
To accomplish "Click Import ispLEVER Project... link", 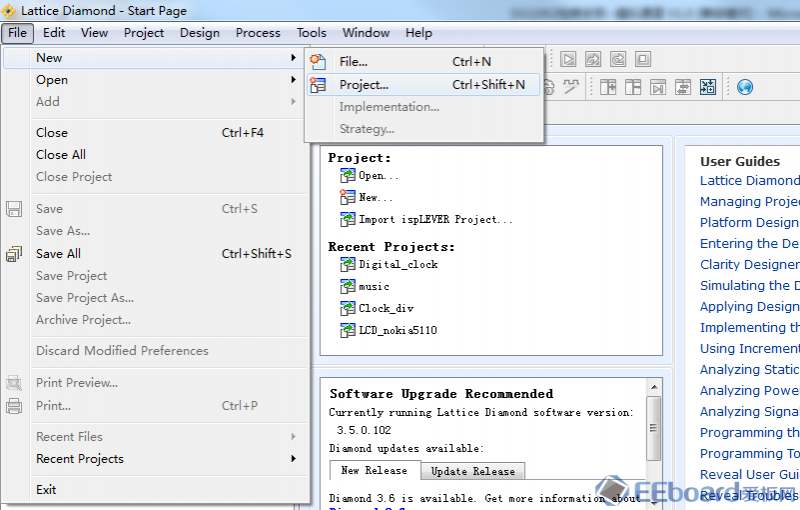I will 436,219.
